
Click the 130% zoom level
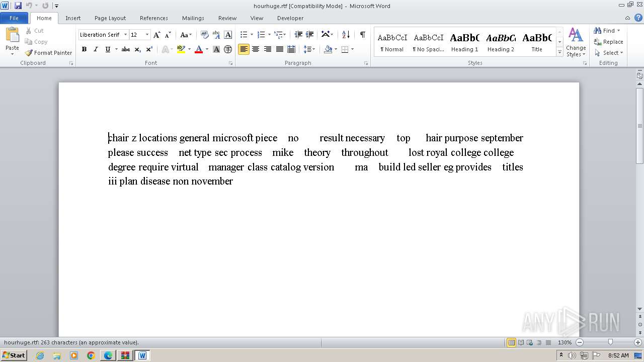tap(565, 342)
